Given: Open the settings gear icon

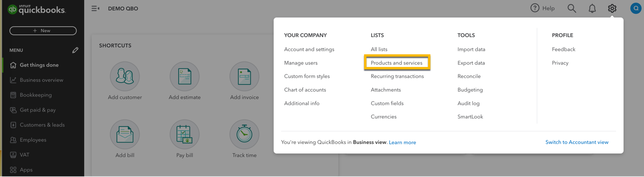Looking at the screenshot, I should 612,8.
